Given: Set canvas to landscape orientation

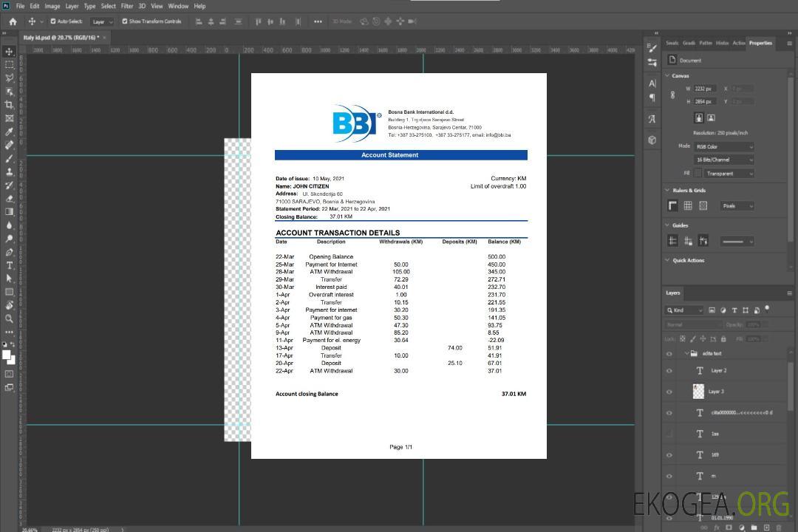Looking at the screenshot, I should point(711,118).
